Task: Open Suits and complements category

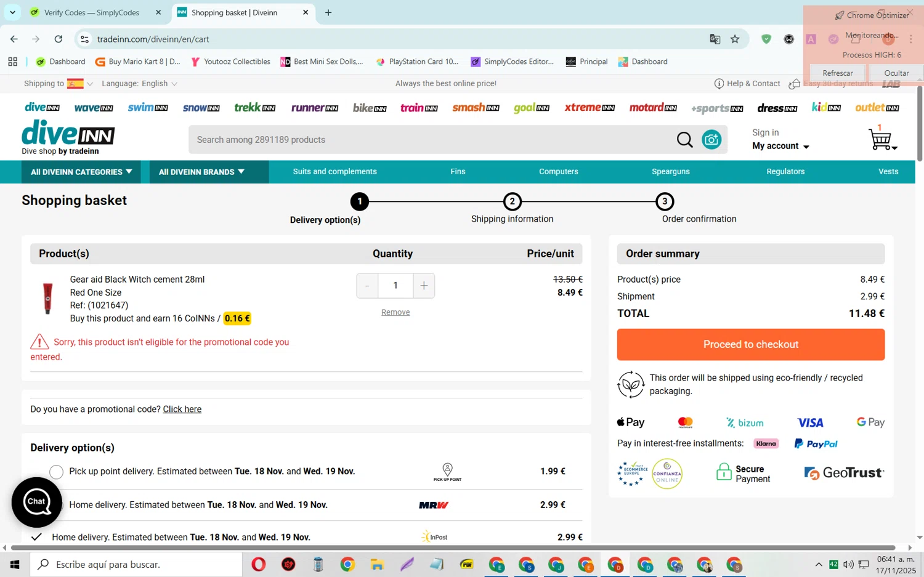Action: (334, 172)
